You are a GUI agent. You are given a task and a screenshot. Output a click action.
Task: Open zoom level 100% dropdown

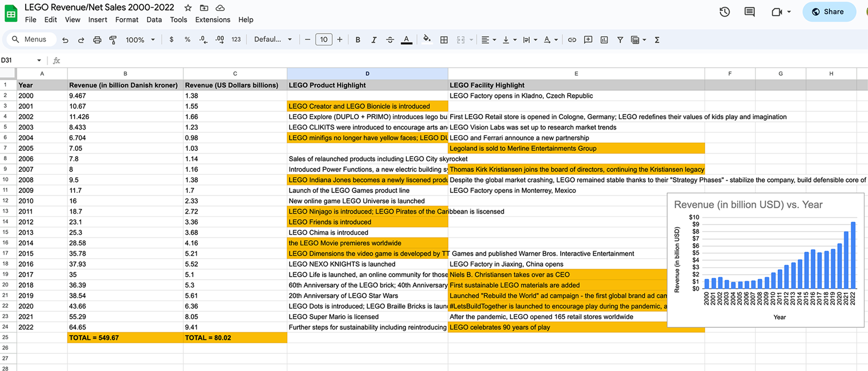[140, 40]
